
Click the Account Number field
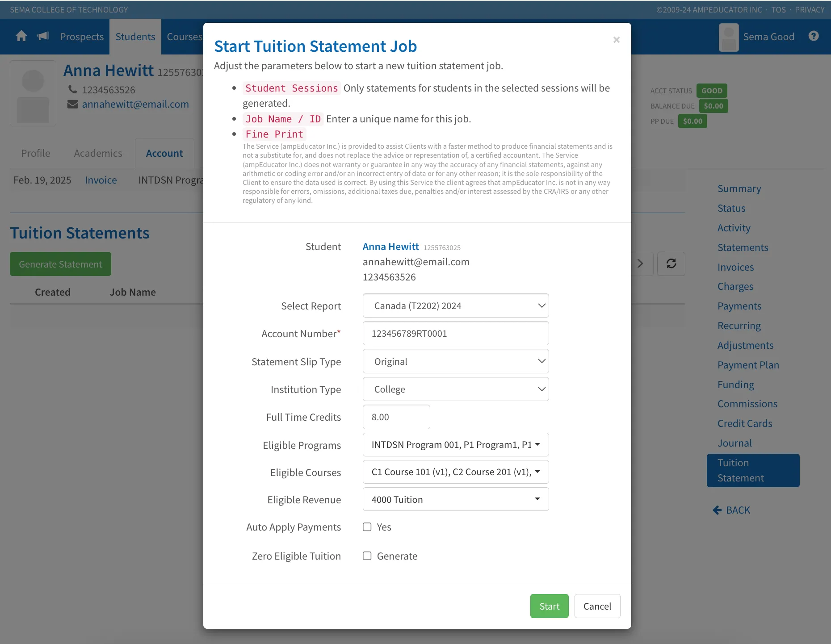(x=456, y=333)
